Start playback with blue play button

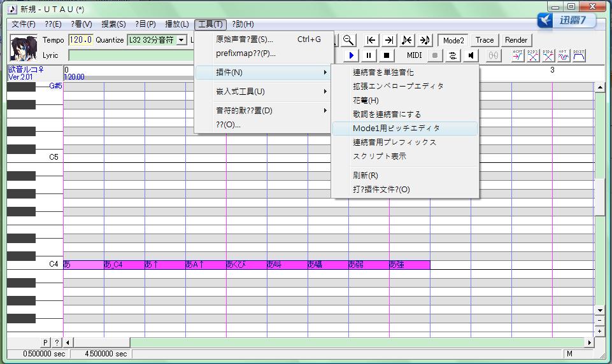tap(351, 55)
